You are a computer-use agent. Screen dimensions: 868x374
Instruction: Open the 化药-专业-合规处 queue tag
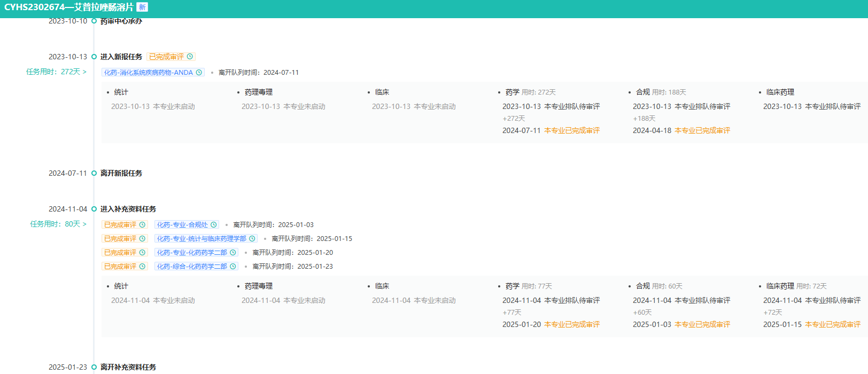click(182, 225)
